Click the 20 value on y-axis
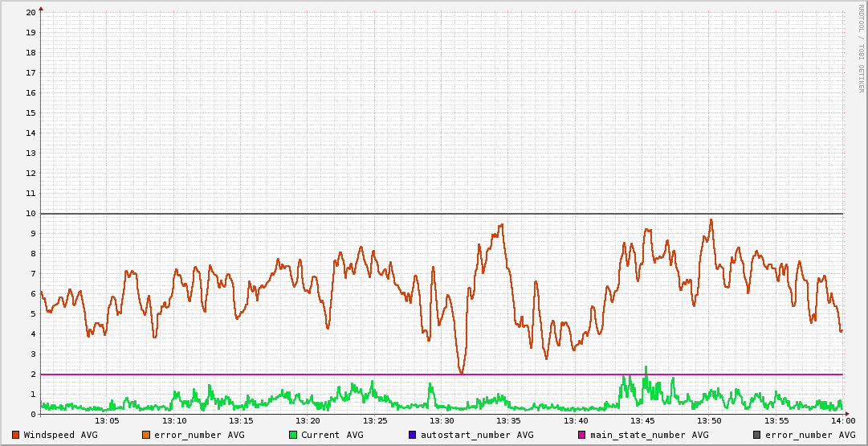The image size is (868, 446). coord(31,13)
